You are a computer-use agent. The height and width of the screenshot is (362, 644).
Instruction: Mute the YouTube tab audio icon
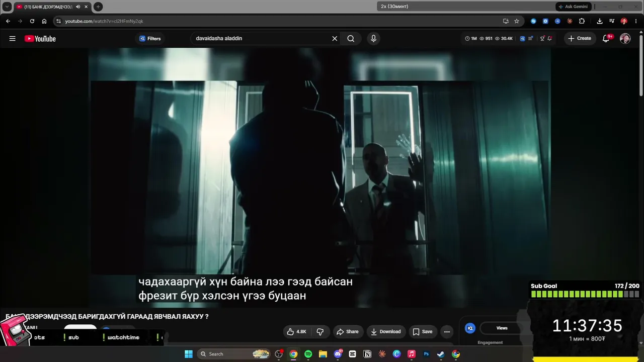78,7
